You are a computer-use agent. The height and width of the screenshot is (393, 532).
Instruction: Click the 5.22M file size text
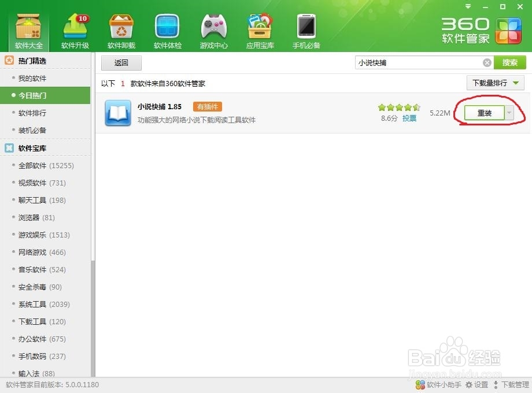[x=439, y=113]
